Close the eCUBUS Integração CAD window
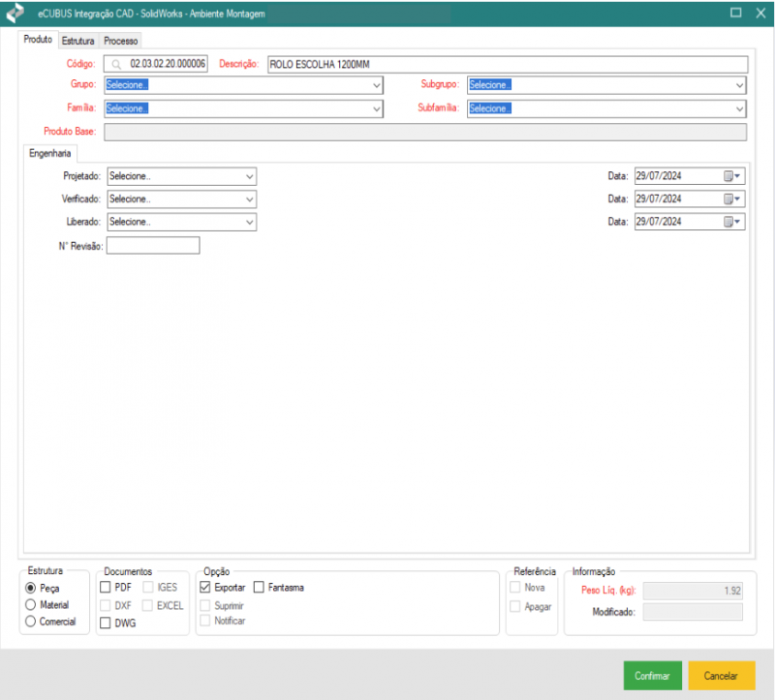This screenshot has width=775, height=700. pyautogui.click(x=760, y=13)
